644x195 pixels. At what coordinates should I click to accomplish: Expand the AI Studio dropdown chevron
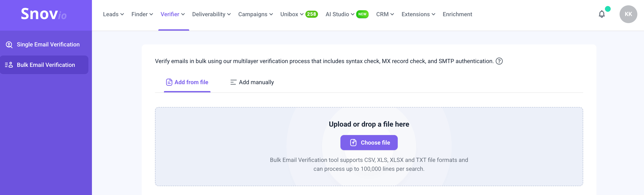[352, 14]
